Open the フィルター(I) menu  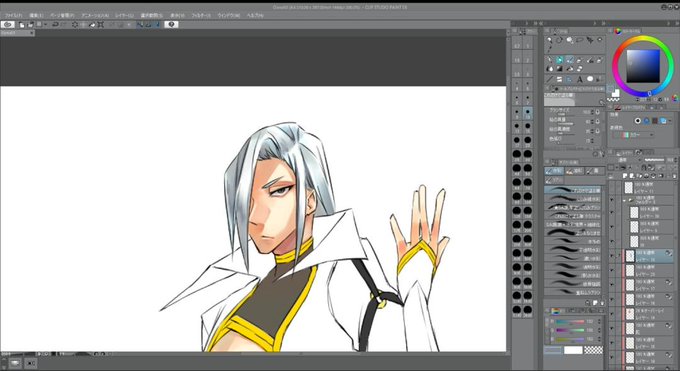[x=201, y=15]
